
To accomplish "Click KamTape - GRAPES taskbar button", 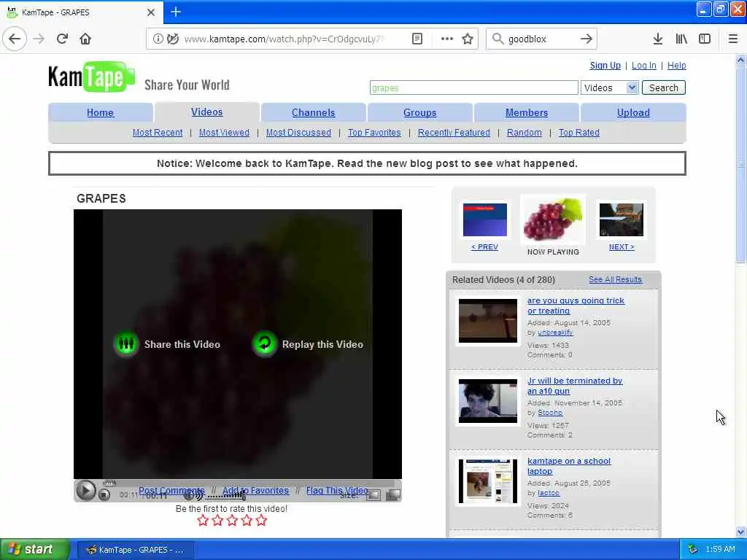I will click(136, 550).
